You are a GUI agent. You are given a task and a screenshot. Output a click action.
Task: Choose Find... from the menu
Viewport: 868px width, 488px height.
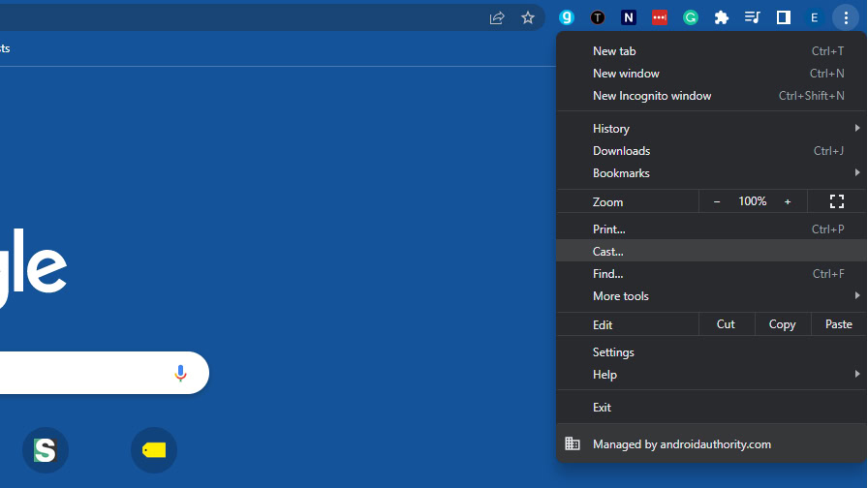click(711, 274)
